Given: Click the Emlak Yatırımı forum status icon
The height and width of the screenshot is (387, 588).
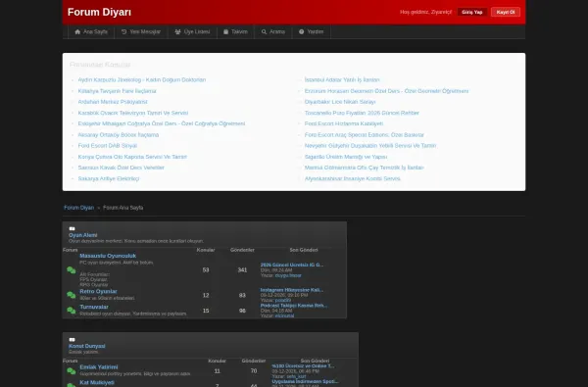Looking at the screenshot, I should coord(72,371).
